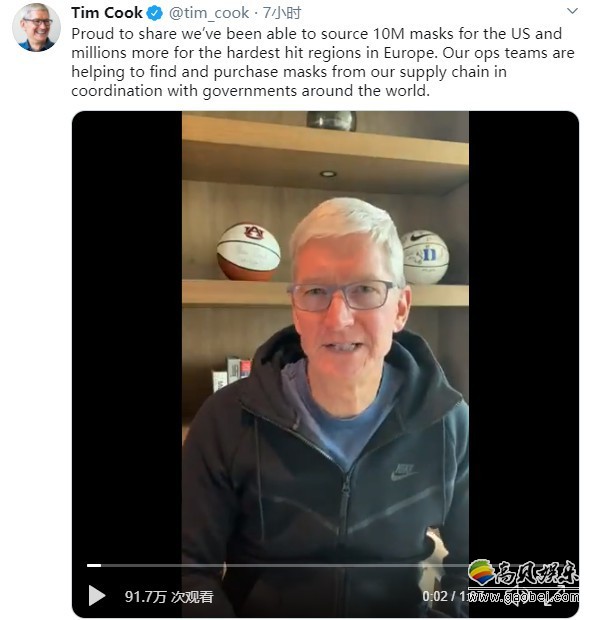595x620 pixels.
Task: Click the www.gaobei.com watermark URL
Action: (524, 596)
